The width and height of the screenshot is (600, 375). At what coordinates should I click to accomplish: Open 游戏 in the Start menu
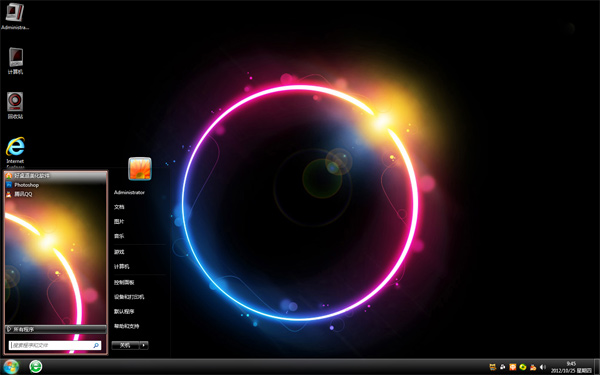pyautogui.click(x=119, y=252)
